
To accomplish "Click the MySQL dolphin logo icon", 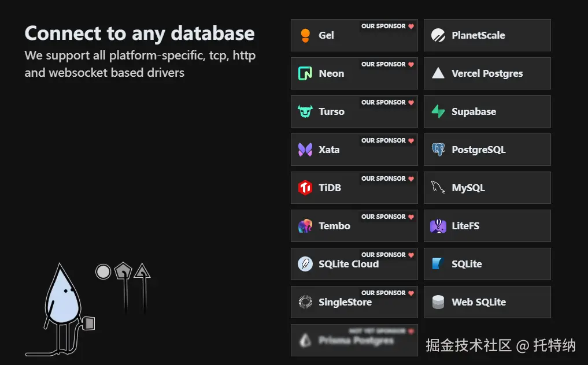I will tap(438, 188).
